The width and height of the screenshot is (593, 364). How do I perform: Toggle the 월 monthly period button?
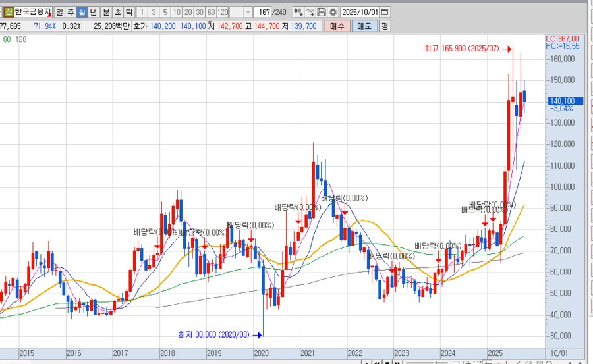(x=82, y=12)
